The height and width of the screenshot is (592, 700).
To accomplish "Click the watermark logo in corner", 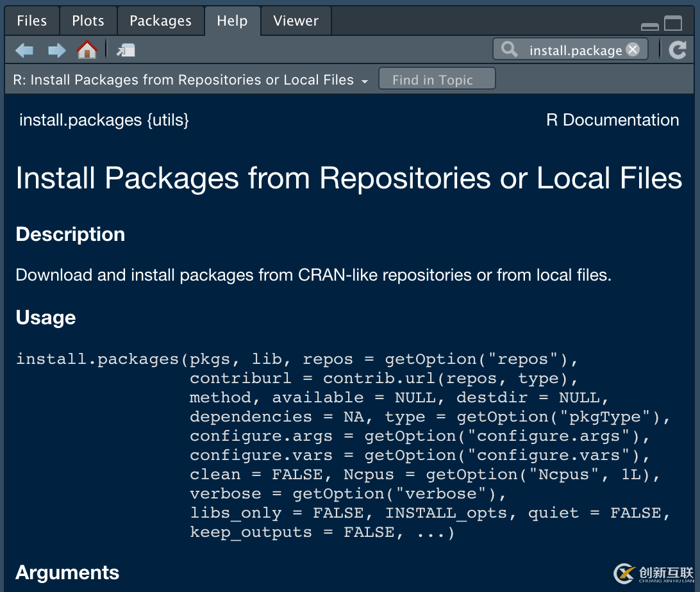I will (653, 572).
